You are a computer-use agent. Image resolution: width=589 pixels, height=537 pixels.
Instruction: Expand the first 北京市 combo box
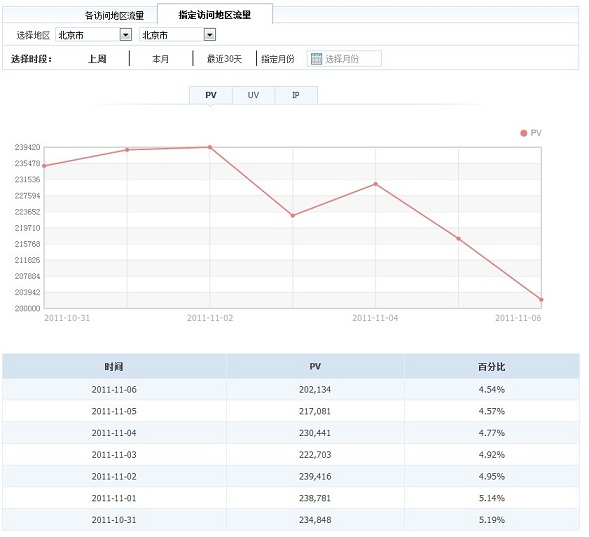[x=94, y=35]
